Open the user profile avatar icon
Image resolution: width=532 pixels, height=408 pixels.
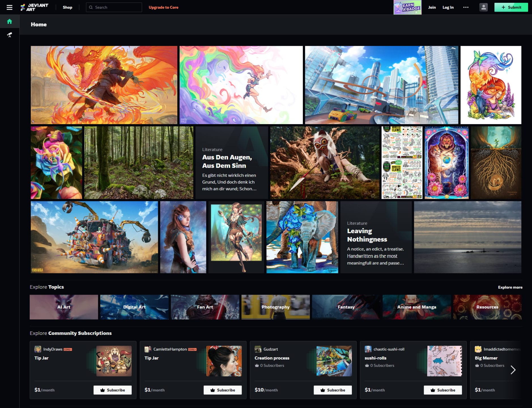click(x=483, y=7)
